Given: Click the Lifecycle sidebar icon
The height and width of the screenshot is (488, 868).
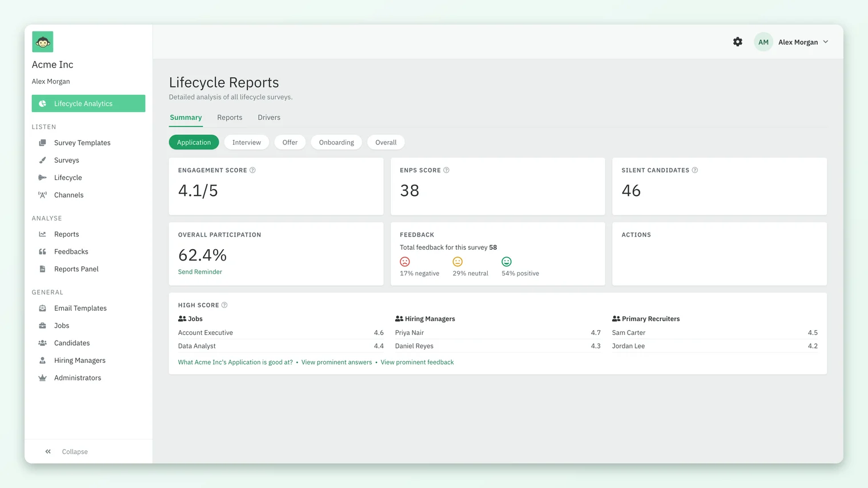Looking at the screenshot, I should pos(42,178).
